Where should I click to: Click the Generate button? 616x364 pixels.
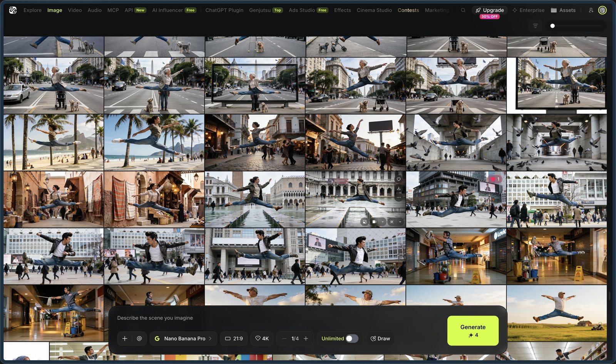(x=473, y=331)
